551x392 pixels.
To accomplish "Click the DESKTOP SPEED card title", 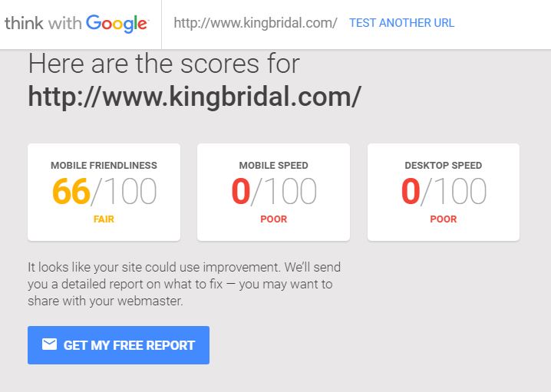I will click(444, 166).
